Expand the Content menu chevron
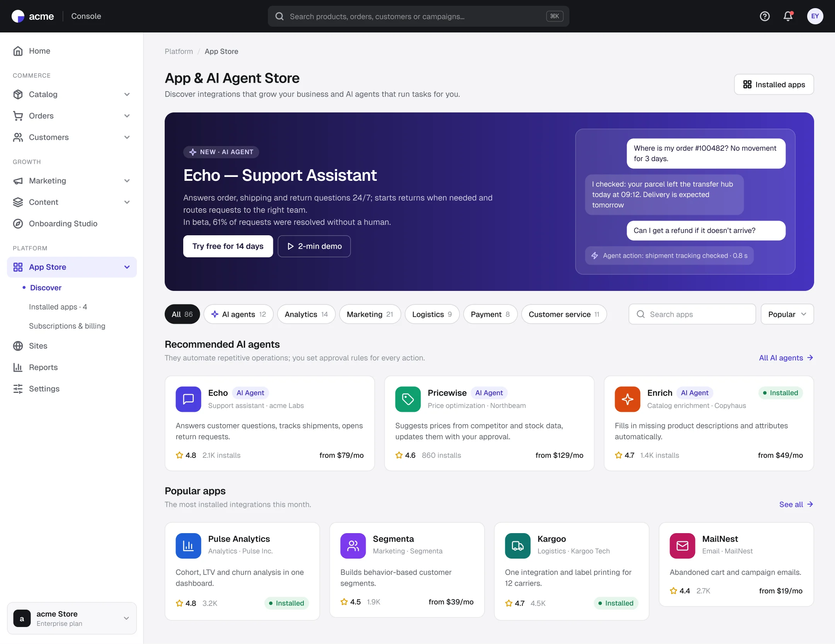This screenshot has height=644, width=835. 127,202
